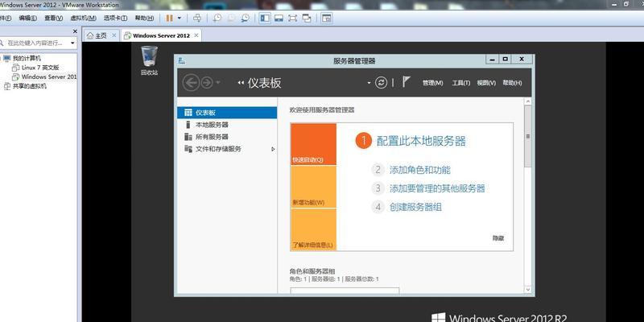Click Send Ctrl+Alt+Del toolbar icon
This screenshot has height=322, width=644.
[197, 18]
